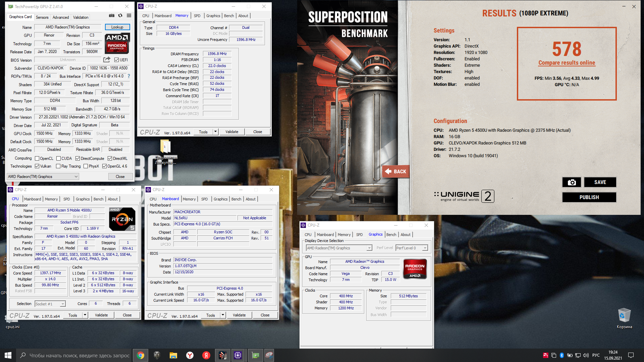Click the Bluetooth tray icon
Viewport: 644px width, 362px height.
click(561, 355)
